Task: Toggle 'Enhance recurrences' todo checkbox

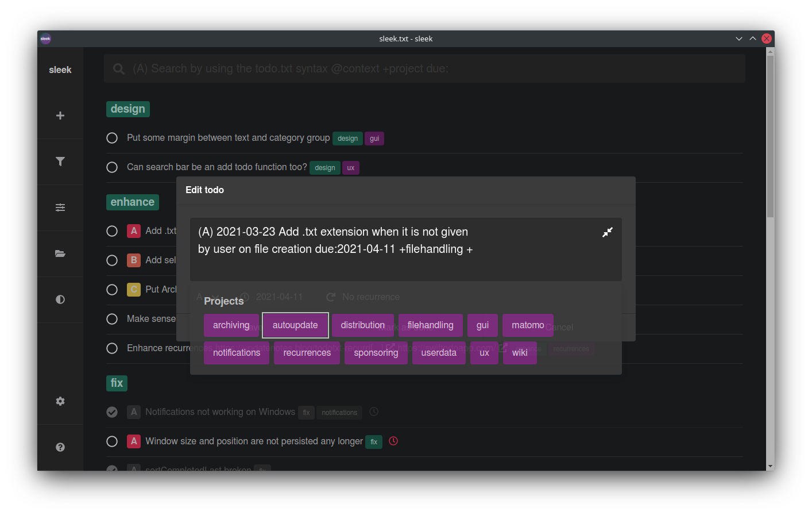Action: [x=112, y=348]
